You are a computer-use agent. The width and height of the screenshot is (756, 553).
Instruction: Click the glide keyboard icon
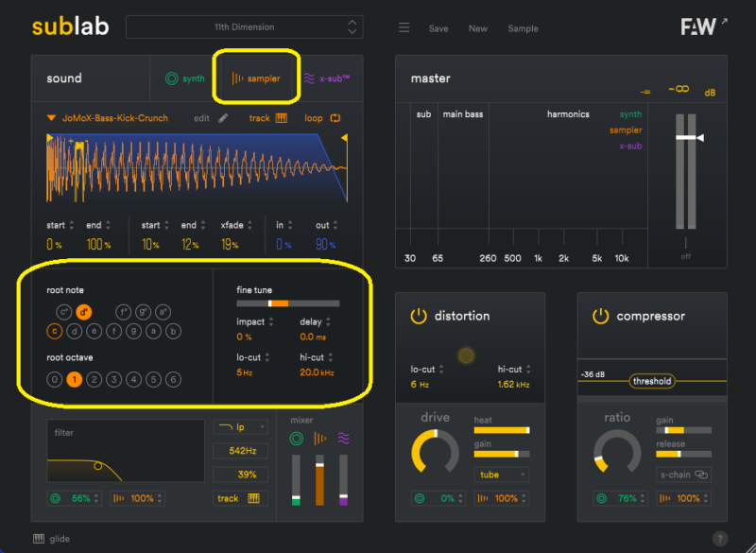(39, 539)
